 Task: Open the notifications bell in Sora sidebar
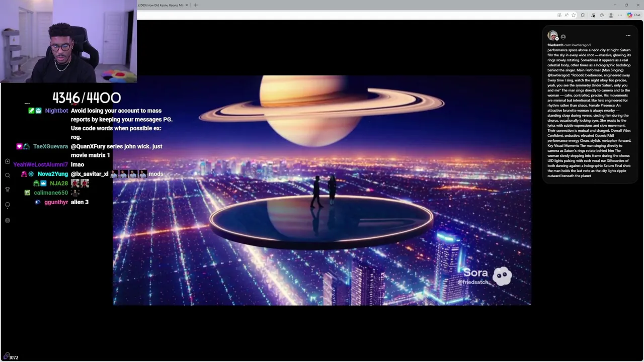click(8, 205)
